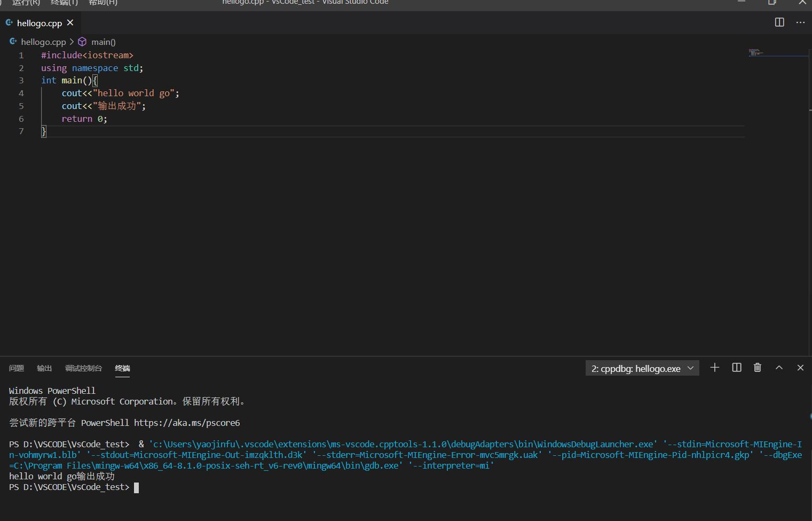The width and height of the screenshot is (812, 521).
Task: Click line number 1 in the gutter
Action: coord(21,55)
